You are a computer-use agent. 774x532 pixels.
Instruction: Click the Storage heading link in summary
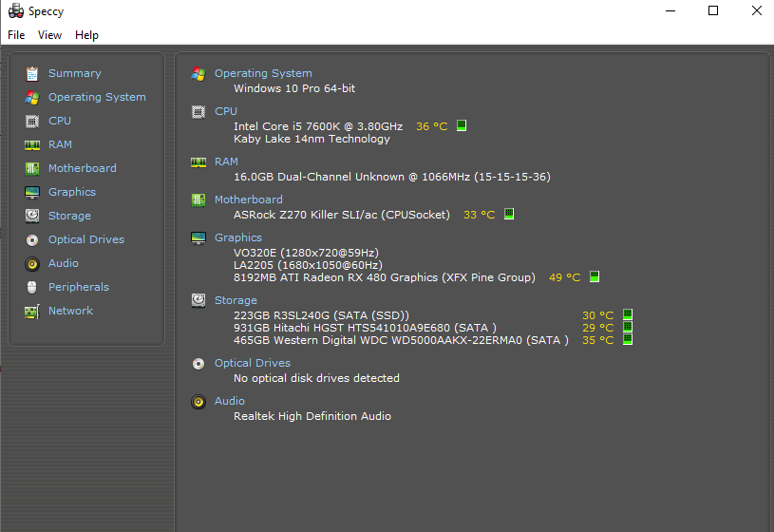tap(236, 300)
